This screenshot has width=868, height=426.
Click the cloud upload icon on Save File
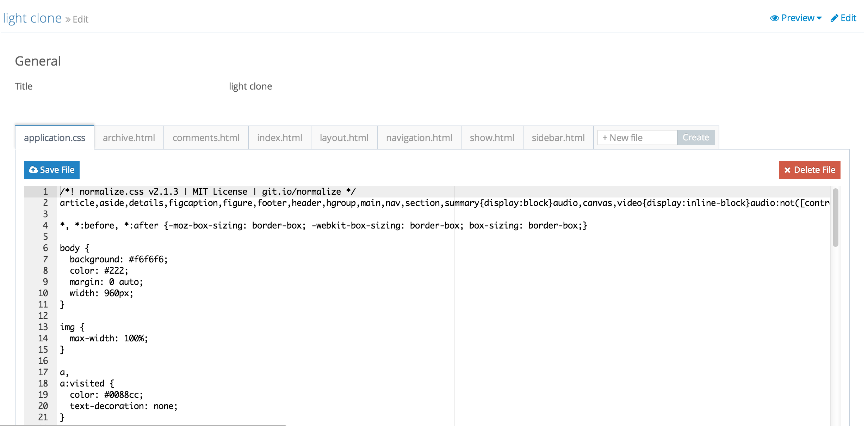click(x=33, y=170)
